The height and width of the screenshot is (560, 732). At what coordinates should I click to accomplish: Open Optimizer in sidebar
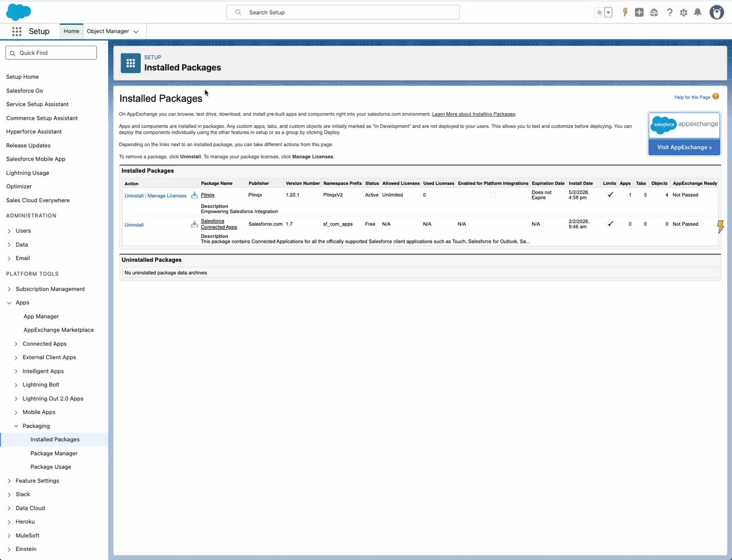tap(19, 186)
